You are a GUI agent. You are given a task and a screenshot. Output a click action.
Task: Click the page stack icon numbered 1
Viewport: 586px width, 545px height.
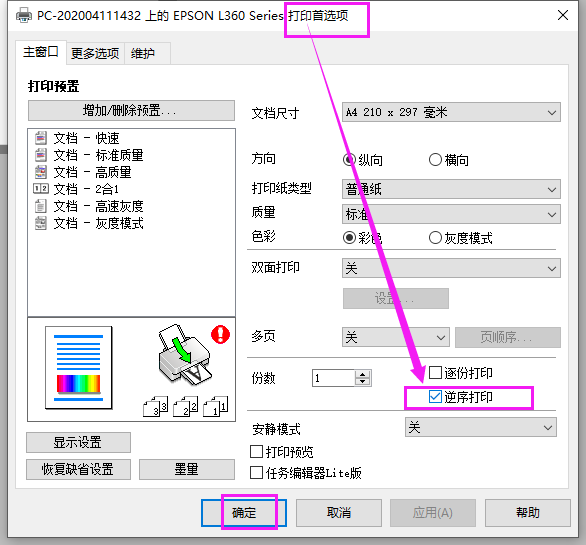click(x=216, y=407)
